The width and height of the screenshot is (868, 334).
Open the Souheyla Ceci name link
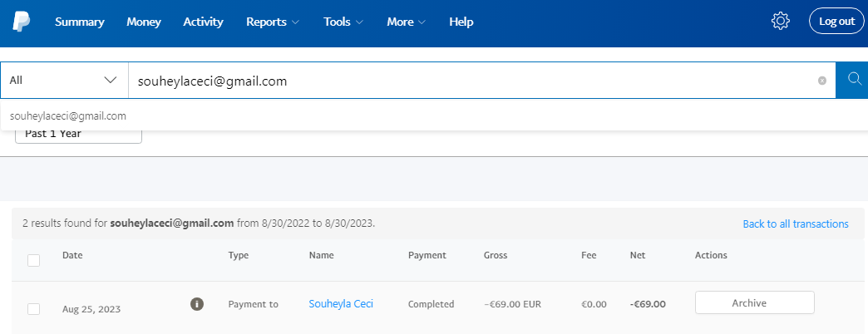340,304
